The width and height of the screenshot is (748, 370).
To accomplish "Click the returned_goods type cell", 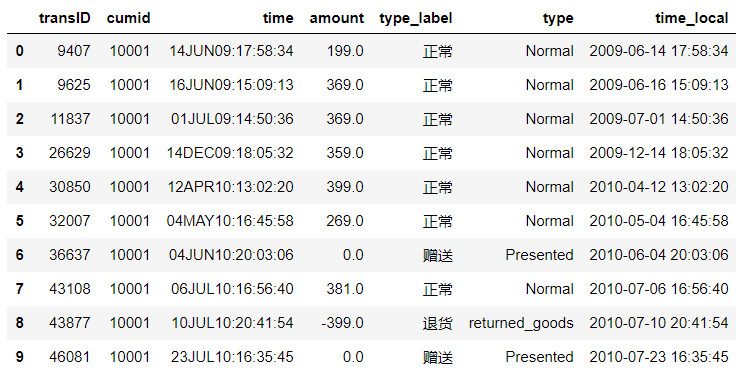I will coord(521,324).
